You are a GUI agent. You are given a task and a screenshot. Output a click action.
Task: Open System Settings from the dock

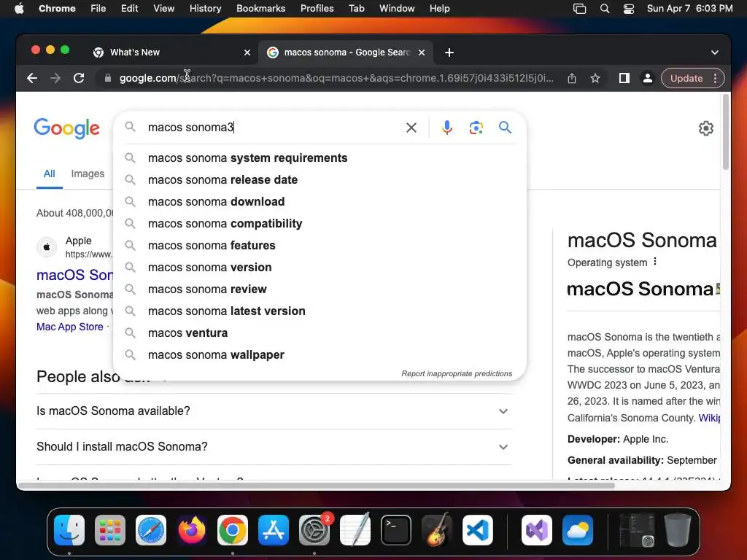314,530
